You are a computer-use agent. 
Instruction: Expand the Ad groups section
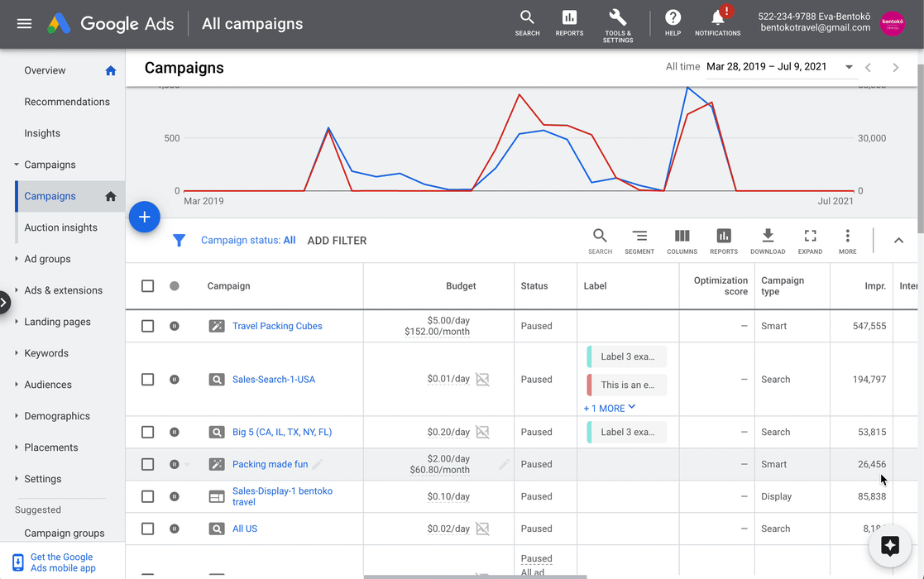coord(17,259)
